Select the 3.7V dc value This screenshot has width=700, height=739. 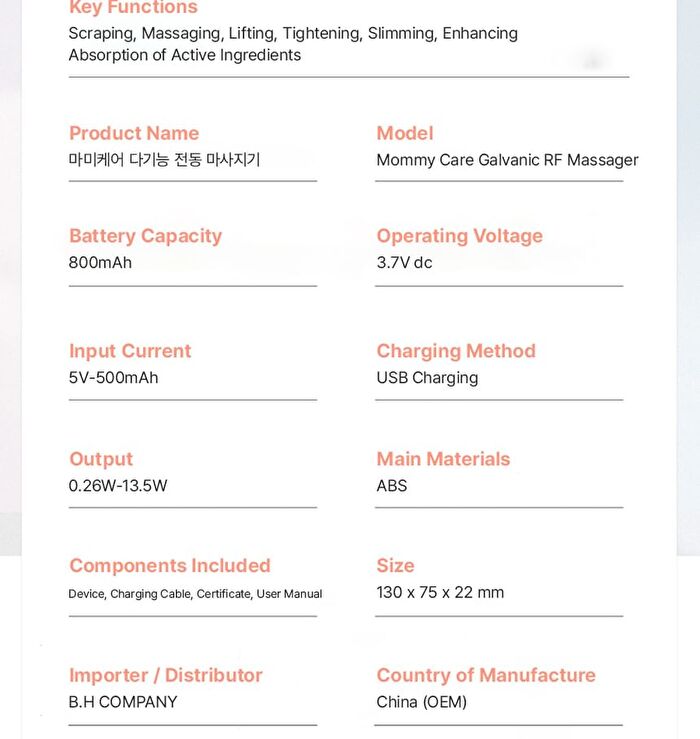pyautogui.click(x=404, y=263)
